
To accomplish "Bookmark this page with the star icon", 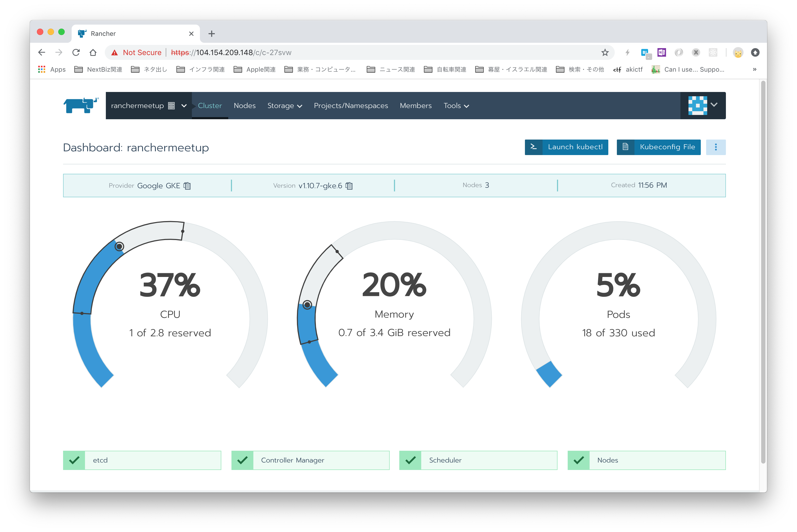I will (605, 52).
